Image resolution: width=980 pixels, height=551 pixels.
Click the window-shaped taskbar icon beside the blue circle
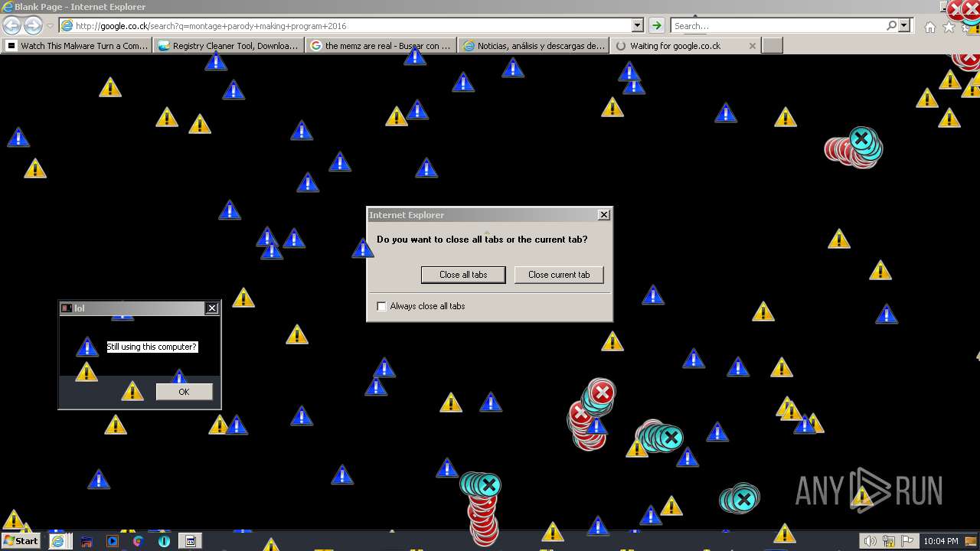(x=190, y=541)
